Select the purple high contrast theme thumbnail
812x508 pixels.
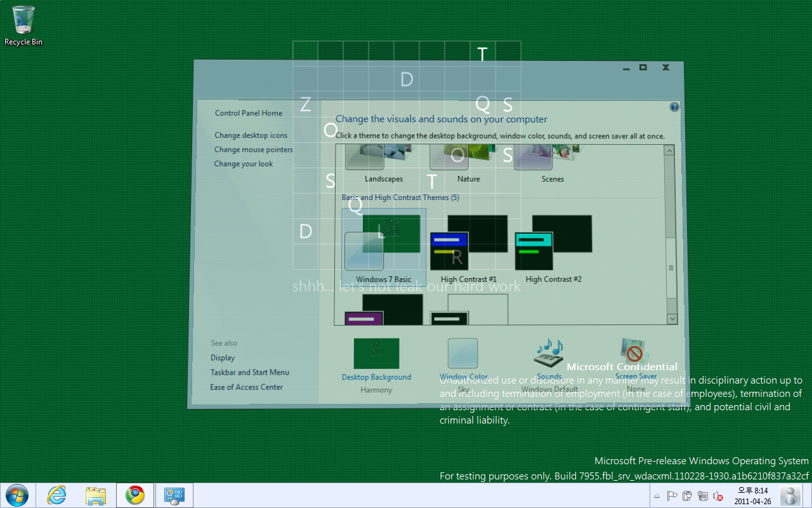pyautogui.click(x=383, y=309)
